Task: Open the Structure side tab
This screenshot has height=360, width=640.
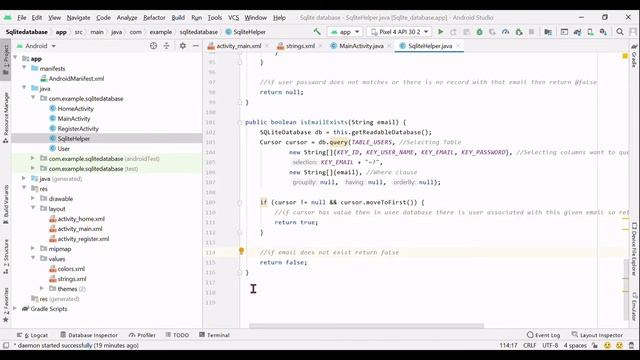Action: 6,256
